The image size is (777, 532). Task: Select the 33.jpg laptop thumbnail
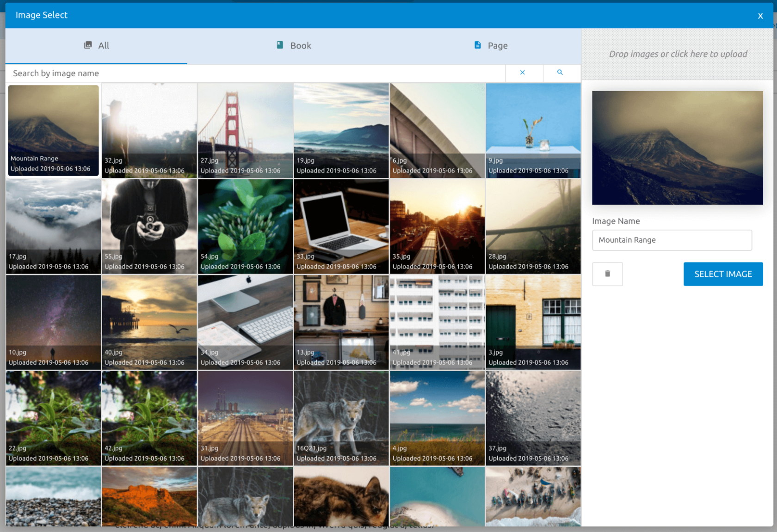341,226
